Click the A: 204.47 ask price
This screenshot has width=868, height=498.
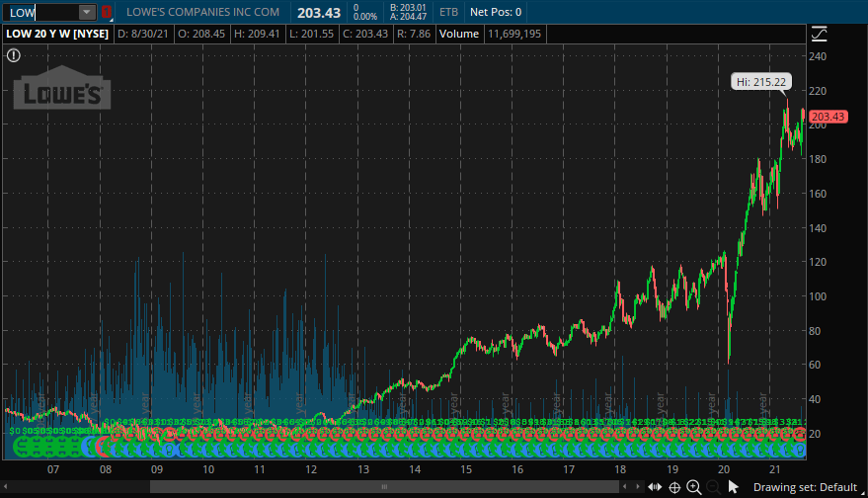pyautogui.click(x=408, y=17)
